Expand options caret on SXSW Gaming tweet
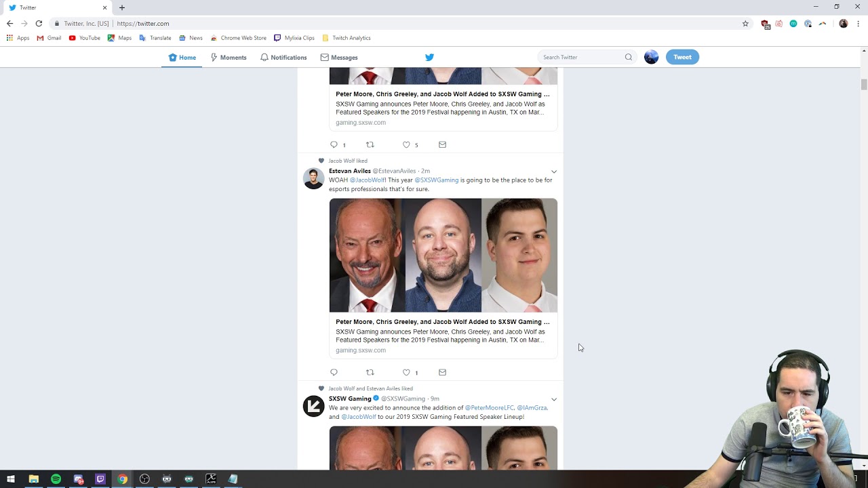The image size is (868, 488). (554, 399)
